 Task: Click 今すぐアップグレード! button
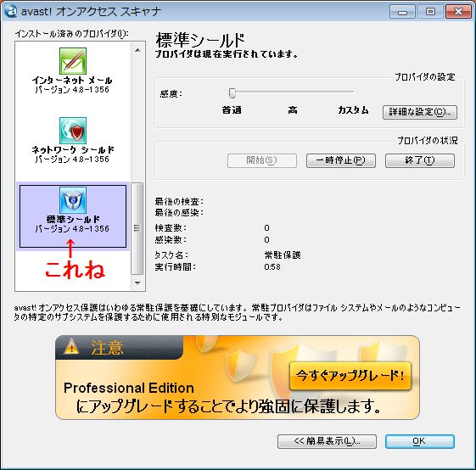click(x=350, y=376)
